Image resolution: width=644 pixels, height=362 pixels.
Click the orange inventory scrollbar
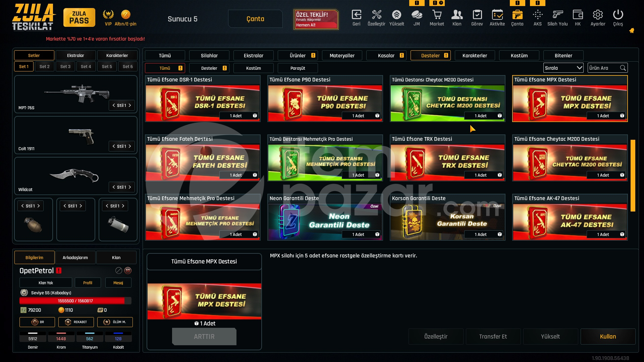[633, 176]
